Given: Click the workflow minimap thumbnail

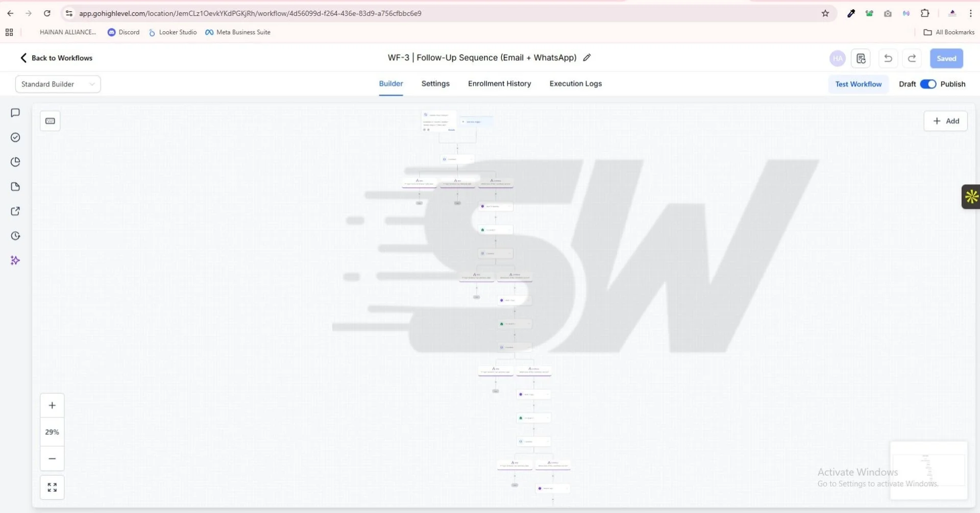Looking at the screenshot, I should 928,470.
